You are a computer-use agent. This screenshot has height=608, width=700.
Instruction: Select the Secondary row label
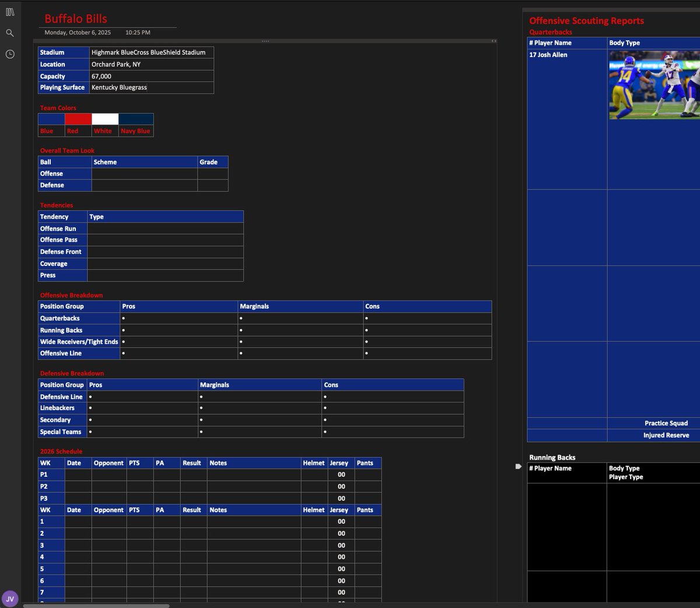(62, 420)
